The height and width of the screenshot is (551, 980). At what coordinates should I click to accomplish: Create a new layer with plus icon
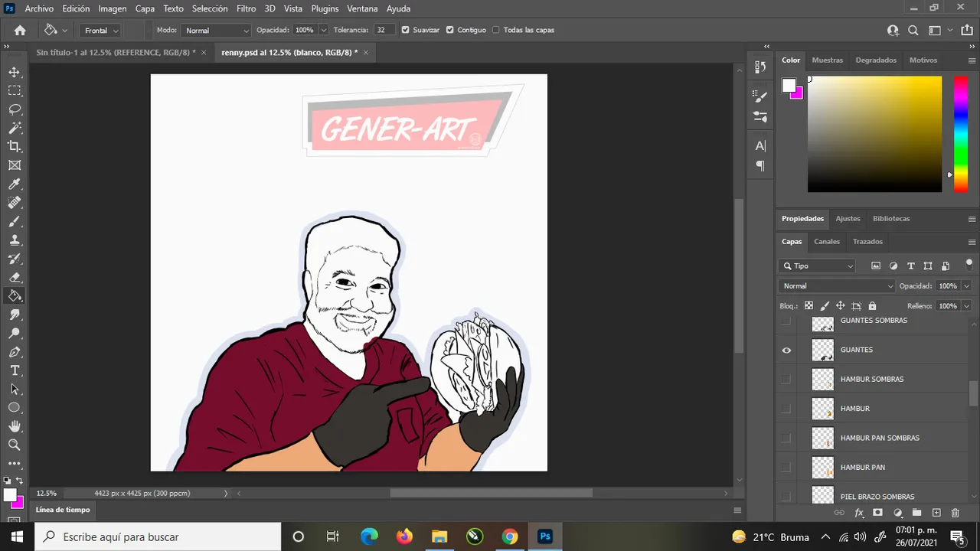pos(936,513)
